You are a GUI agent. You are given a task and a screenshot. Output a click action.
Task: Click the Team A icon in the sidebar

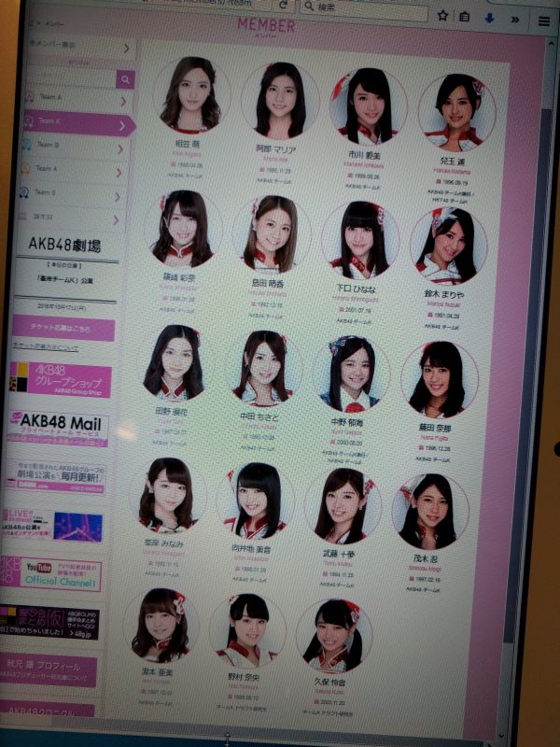point(30,97)
